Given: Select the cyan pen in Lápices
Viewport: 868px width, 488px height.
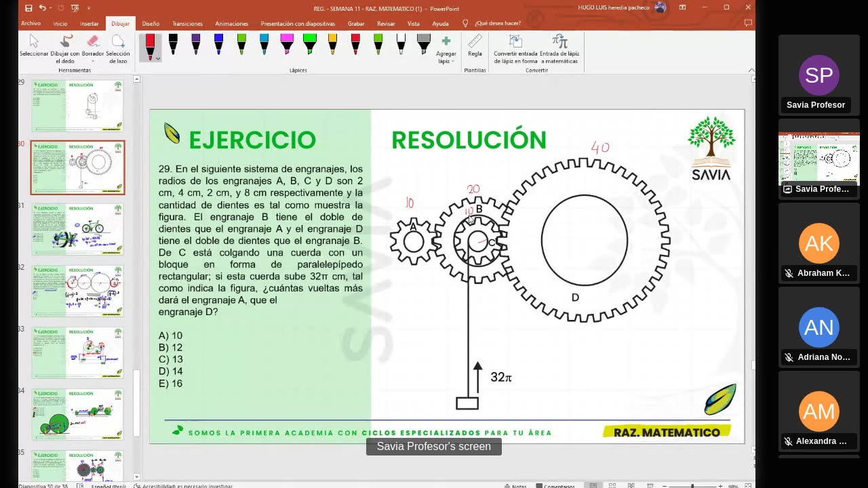Looking at the screenshot, I should tap(264, 45).
